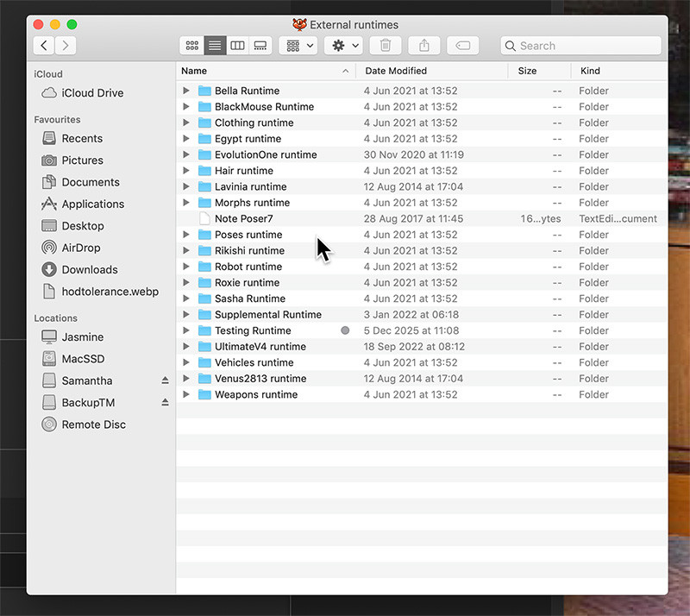Screen dimensions: 690x616
Task: Sort by the Kind column header
Action: (619, 71)
